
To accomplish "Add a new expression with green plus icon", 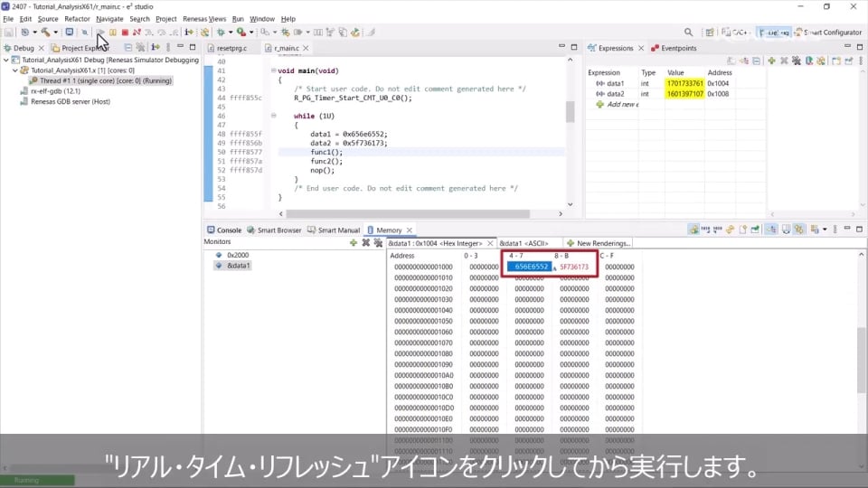I will click(771, 61).
